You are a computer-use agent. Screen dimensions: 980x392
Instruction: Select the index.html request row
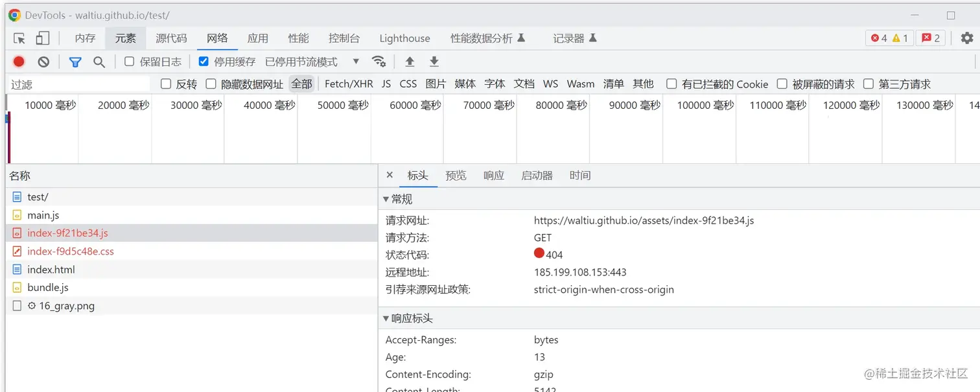pos(191,270)
